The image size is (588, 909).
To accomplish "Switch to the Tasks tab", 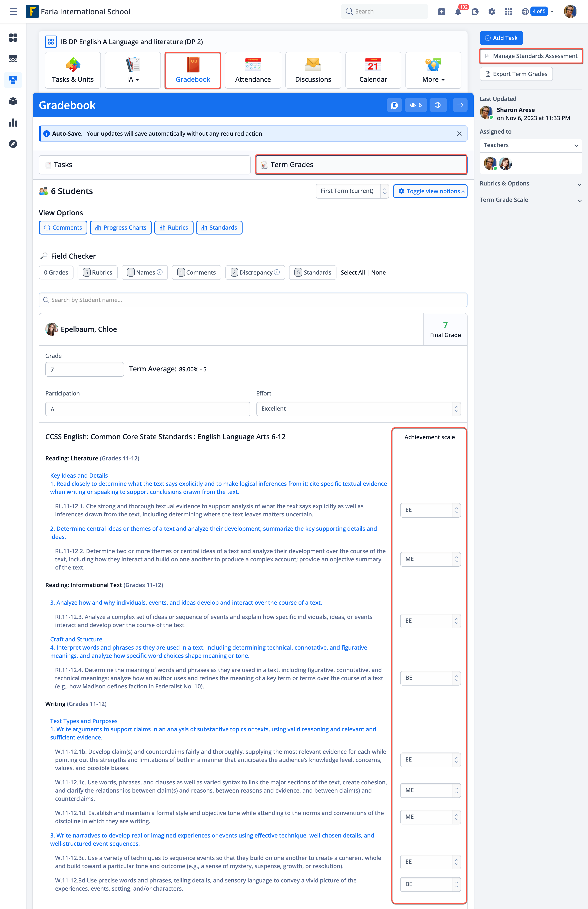I will [x=144, y=165].
